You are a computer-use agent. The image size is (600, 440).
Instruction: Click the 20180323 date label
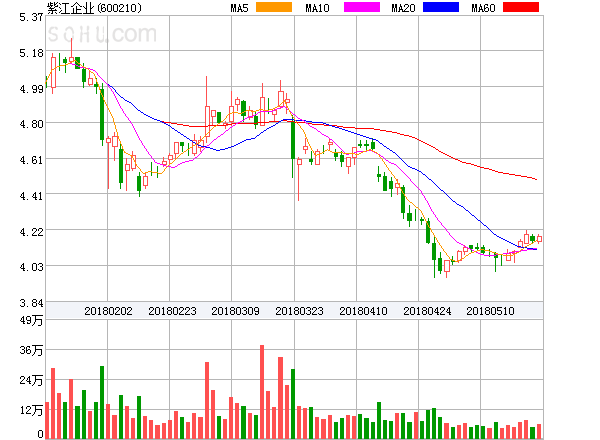click(x=299, y=311)
